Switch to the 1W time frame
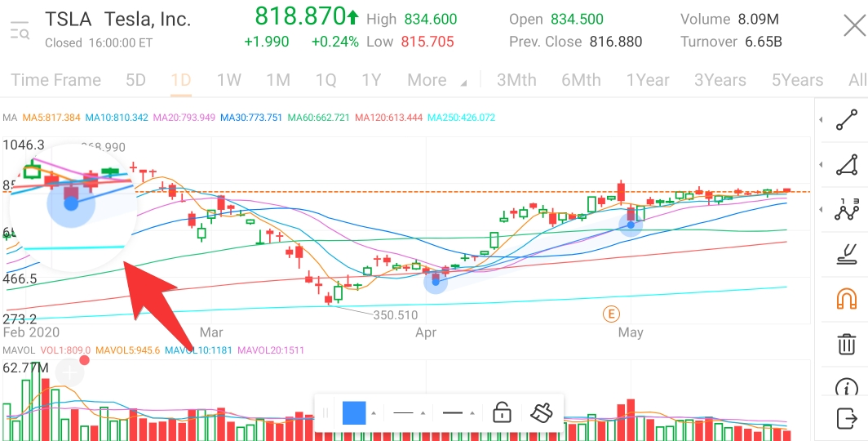Screen dimensions: 868x441 tap(228, 80)
